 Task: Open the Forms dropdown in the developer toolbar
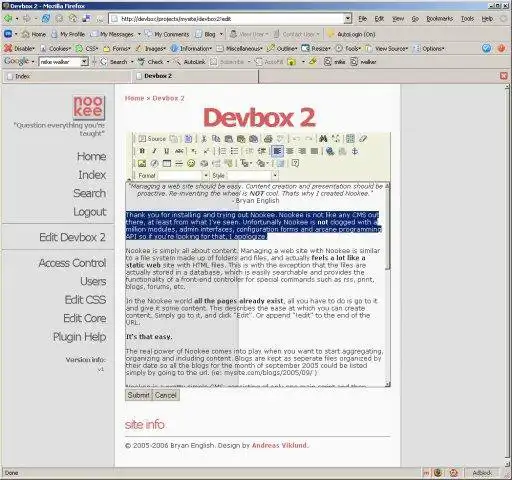pos(117,49)
